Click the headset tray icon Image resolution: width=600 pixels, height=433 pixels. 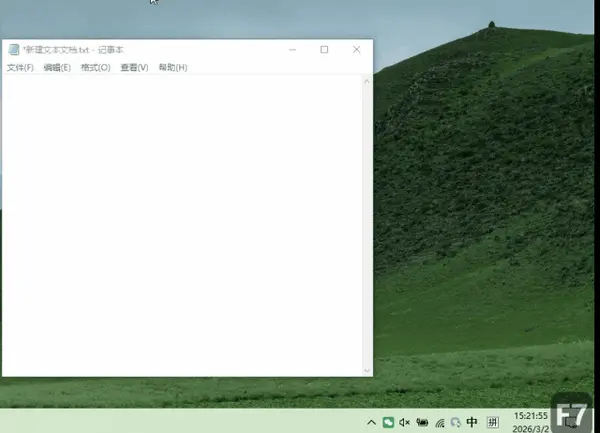(455, 423)
